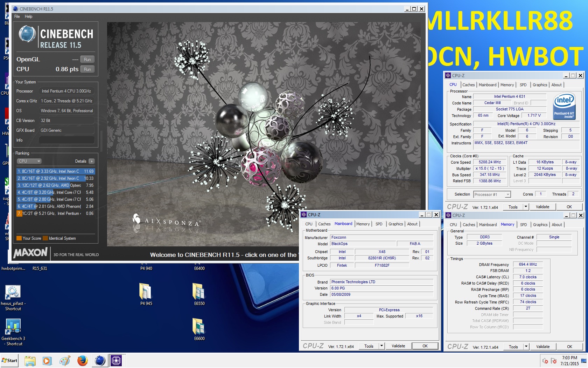The height and width of the screenshot is (368, 588).
Task: Click the Cinebench sphere logo
Action: 27,34
